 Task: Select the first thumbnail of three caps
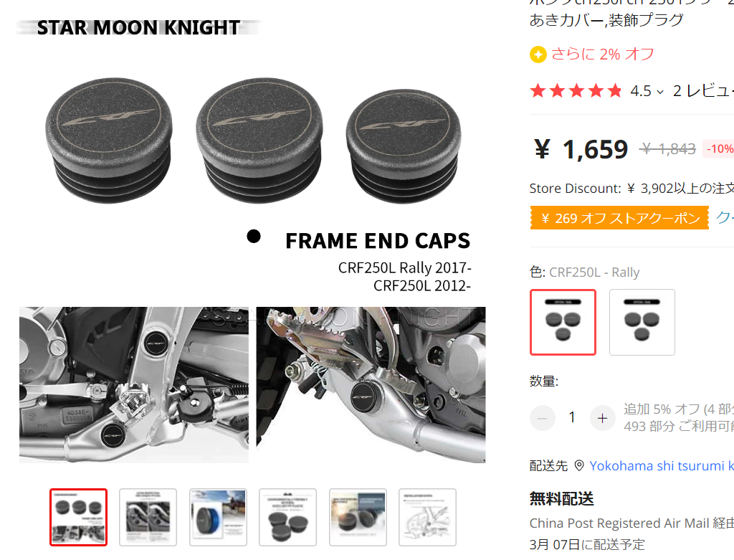click(79, 518)
